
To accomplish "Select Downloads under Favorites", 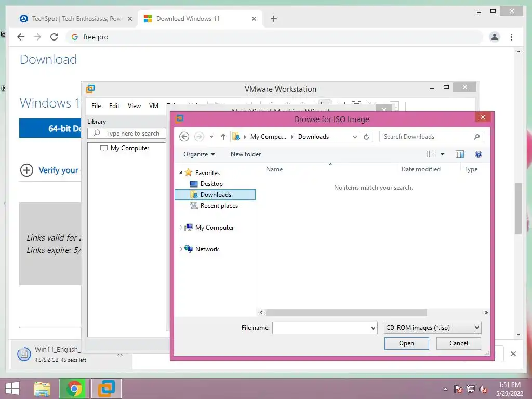I will (215, 195).
